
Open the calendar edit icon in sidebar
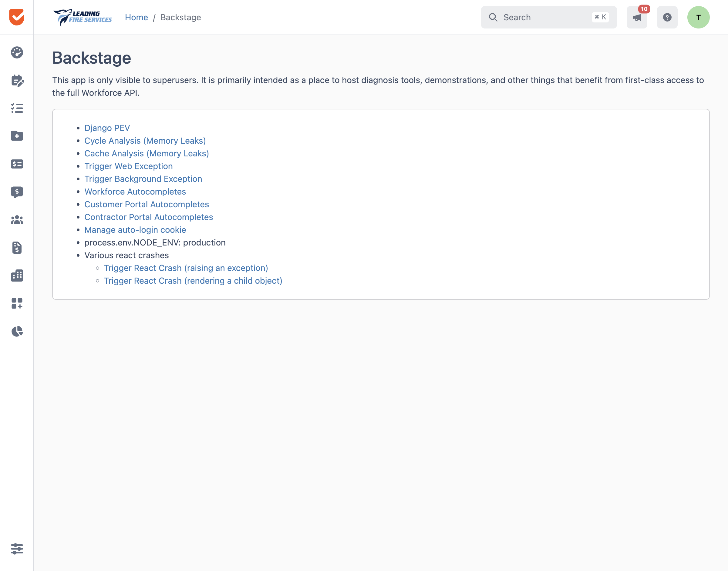click(x=17, y=81)
